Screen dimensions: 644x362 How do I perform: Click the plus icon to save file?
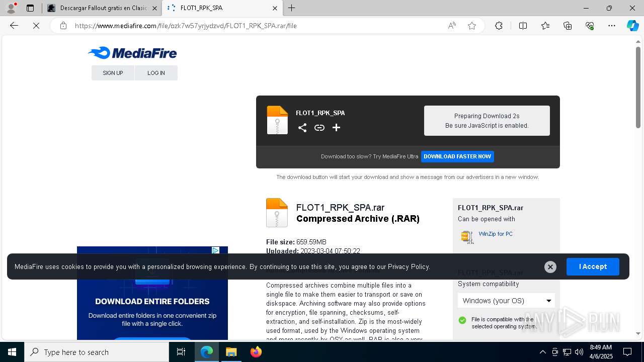coord(336,128)
